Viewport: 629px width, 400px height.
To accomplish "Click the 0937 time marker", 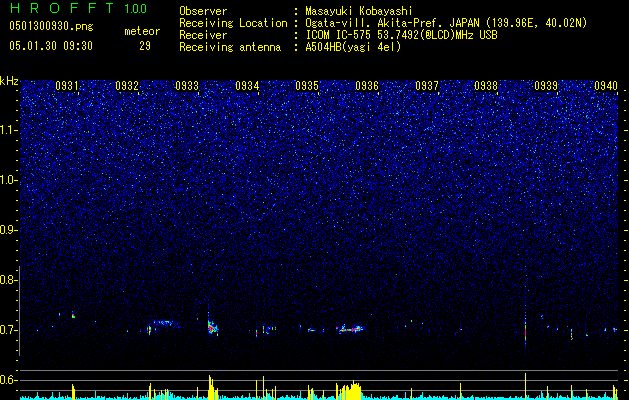I will pos(427,86).
